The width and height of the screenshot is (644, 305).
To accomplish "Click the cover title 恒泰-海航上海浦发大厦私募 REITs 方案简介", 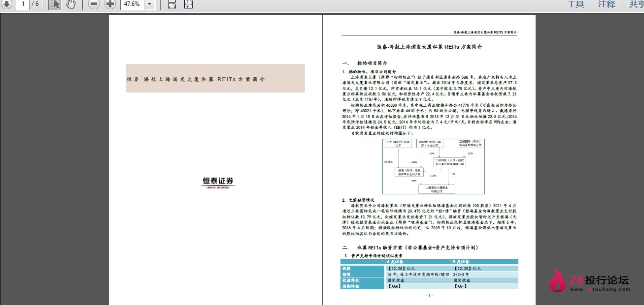I will coord(196,79).
